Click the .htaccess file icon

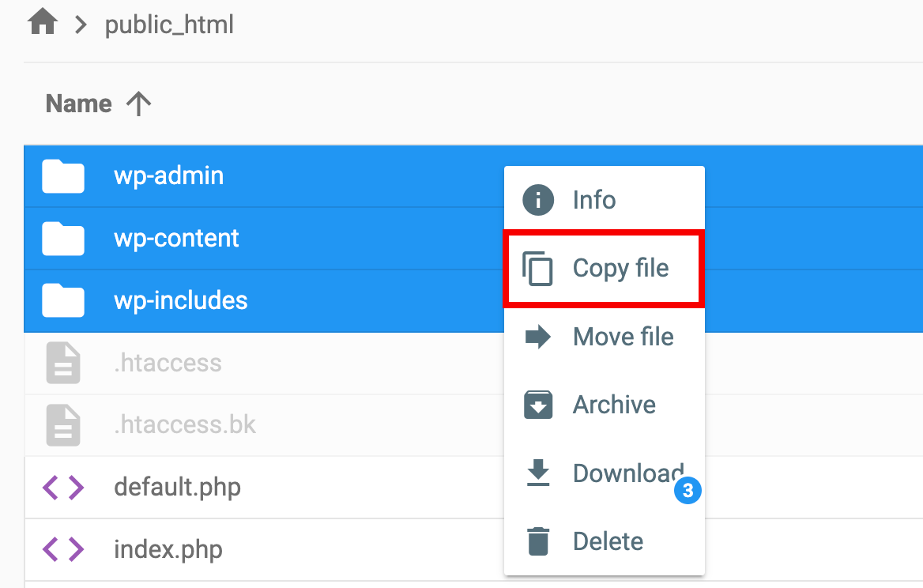(x=63, y=363)
